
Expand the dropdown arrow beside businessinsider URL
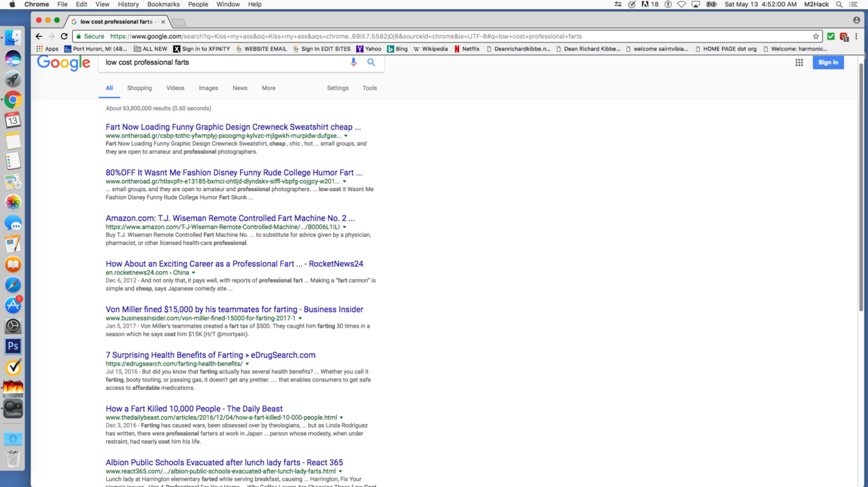[300, 319]
